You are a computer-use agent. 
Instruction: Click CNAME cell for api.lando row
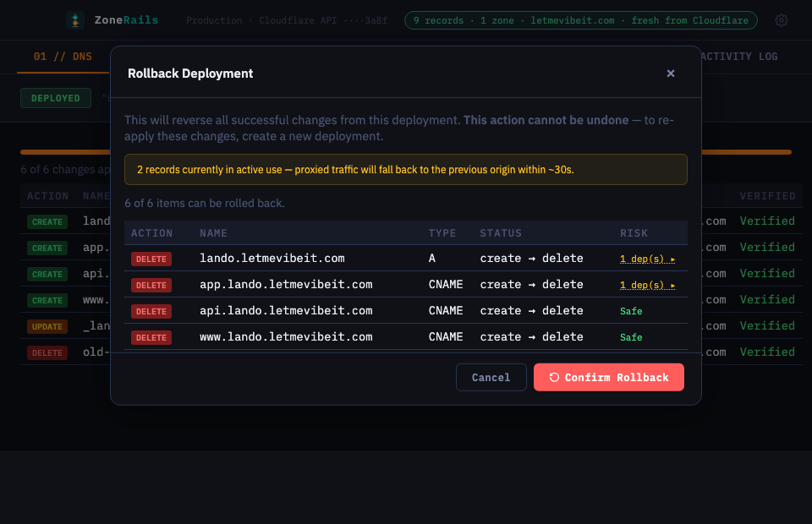[x=446, y=310]
